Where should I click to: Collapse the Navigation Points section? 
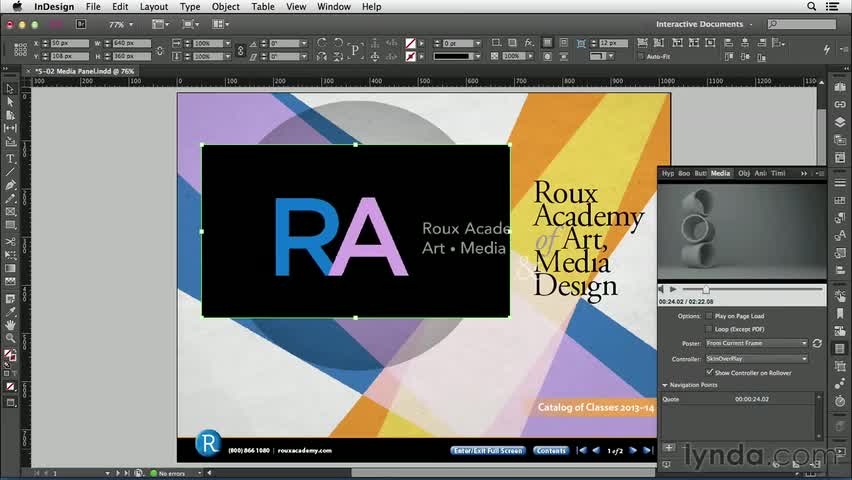click(x=664, y=385)
